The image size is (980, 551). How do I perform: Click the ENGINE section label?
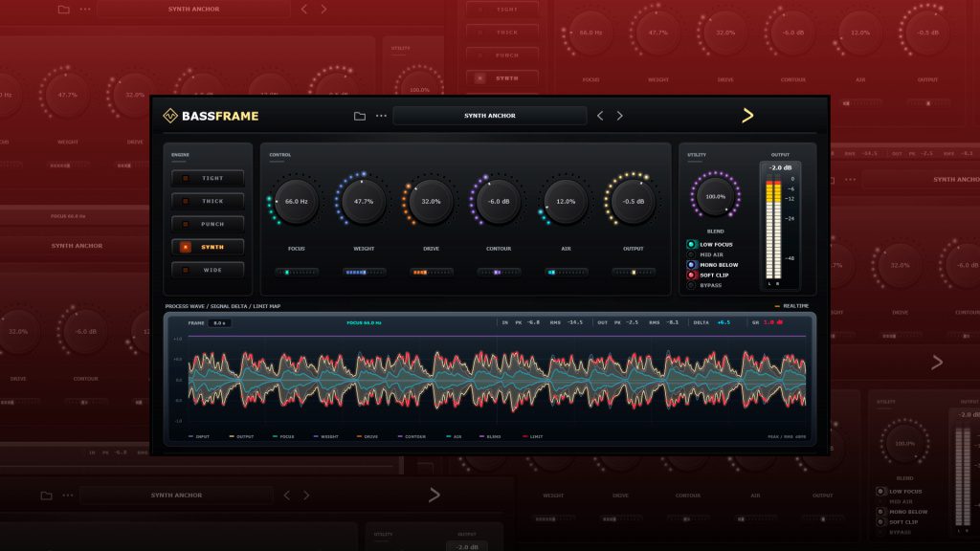(x=180, y=155)
